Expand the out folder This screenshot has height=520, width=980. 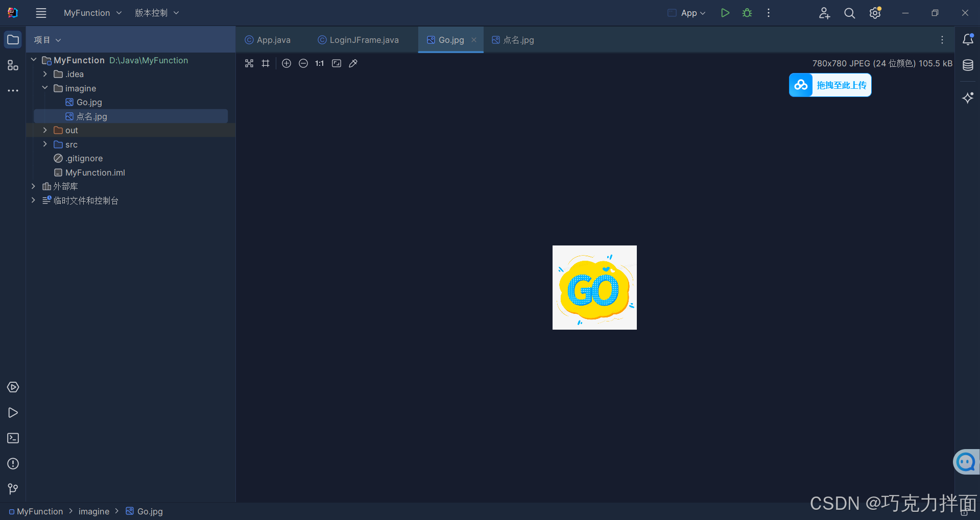tap(45, 130)
